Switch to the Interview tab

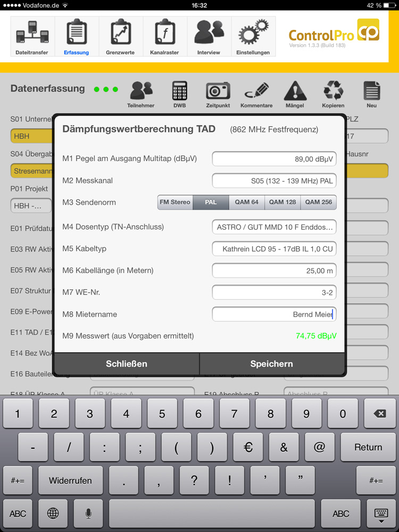(x=209, y=36)
